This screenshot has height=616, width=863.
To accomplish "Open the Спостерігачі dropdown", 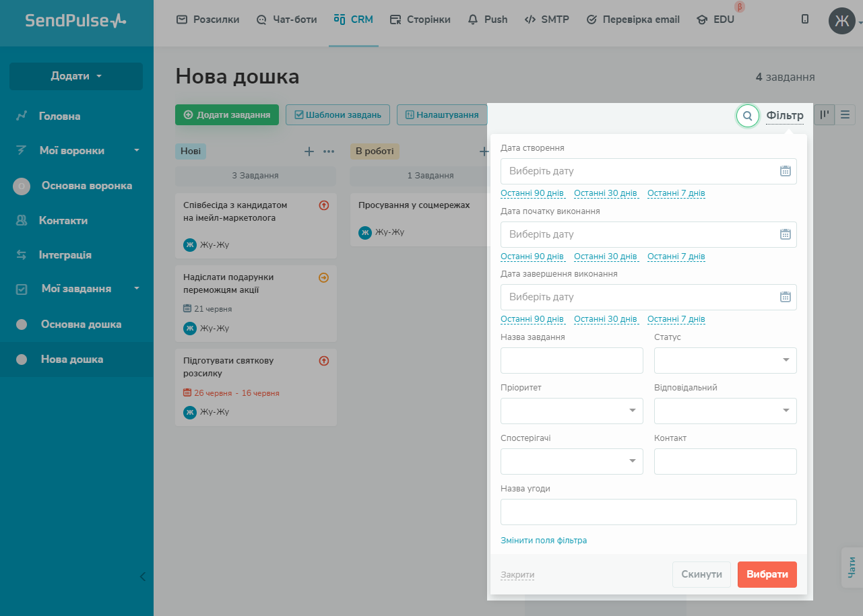I will click(572, 461).
